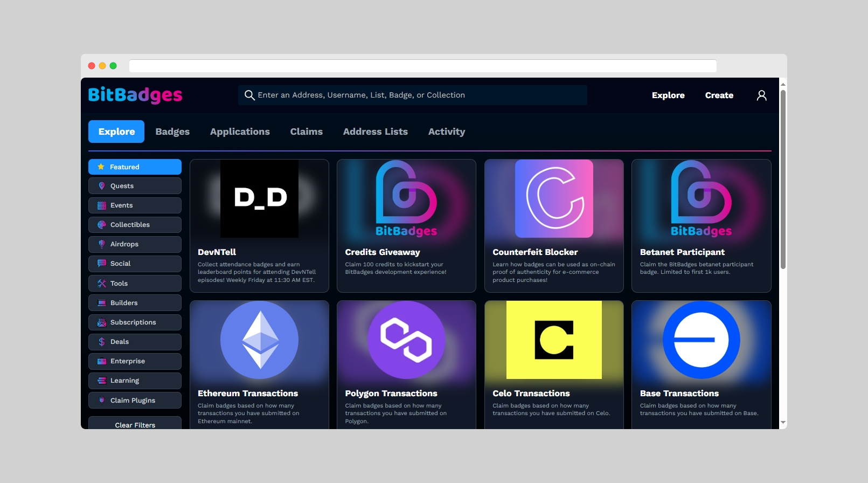Filter by Quests label
Image resolution: width=868 pixels, height=483 pixels.
click(122, 186)
